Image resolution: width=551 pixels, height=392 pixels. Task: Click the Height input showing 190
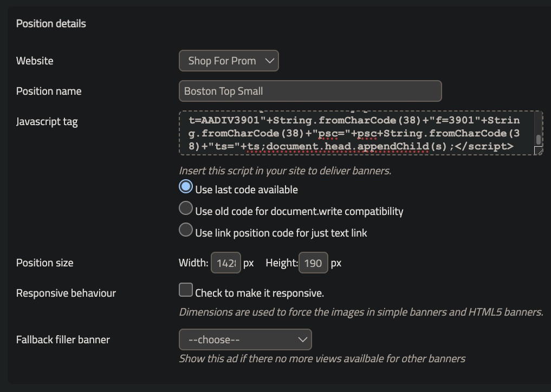click(313, 263)
